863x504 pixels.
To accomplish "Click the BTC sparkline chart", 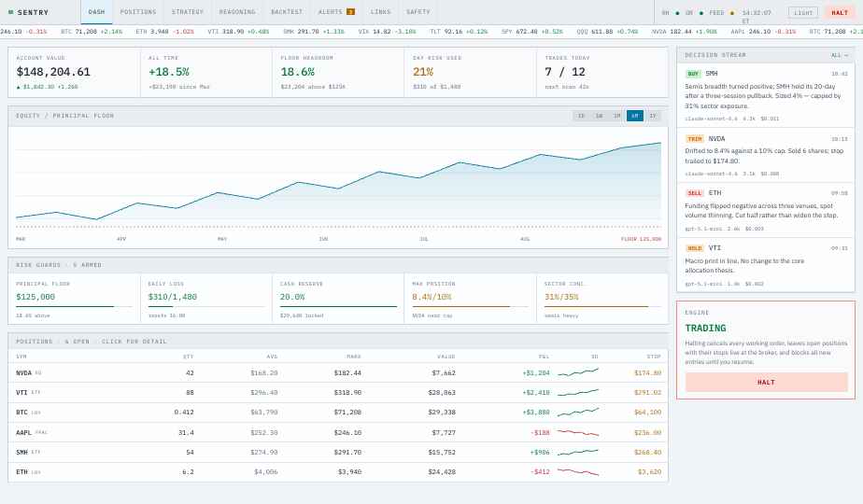I will [x=578, y=413].
